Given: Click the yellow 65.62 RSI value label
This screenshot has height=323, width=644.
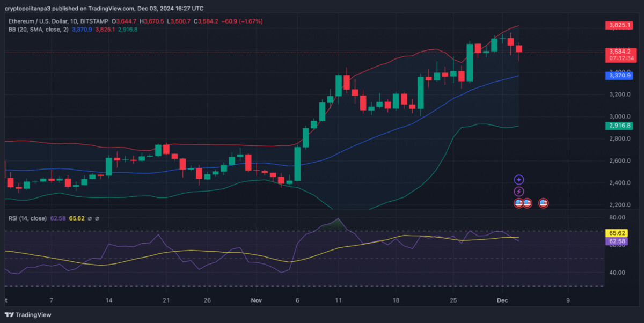Looking at the screenshot, I should (x=616, y=233).
